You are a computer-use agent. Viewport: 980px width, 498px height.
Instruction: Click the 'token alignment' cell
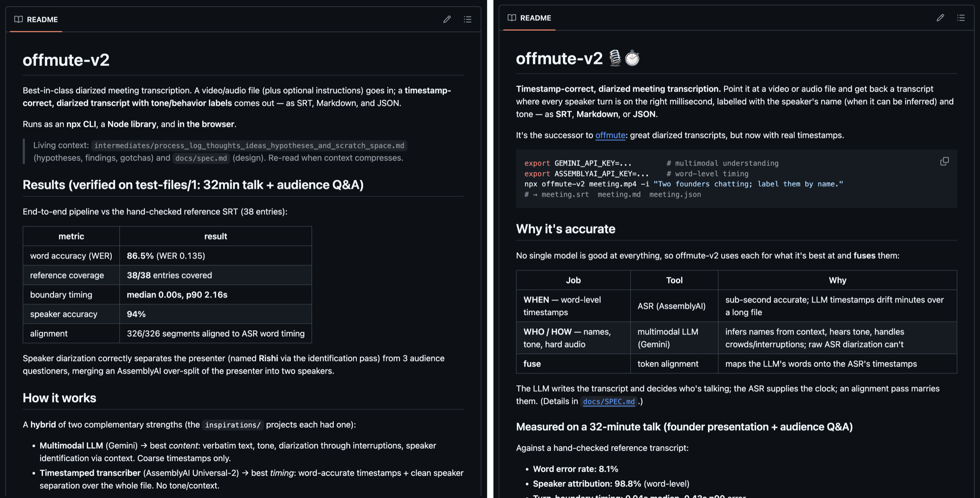pos(674,364)
